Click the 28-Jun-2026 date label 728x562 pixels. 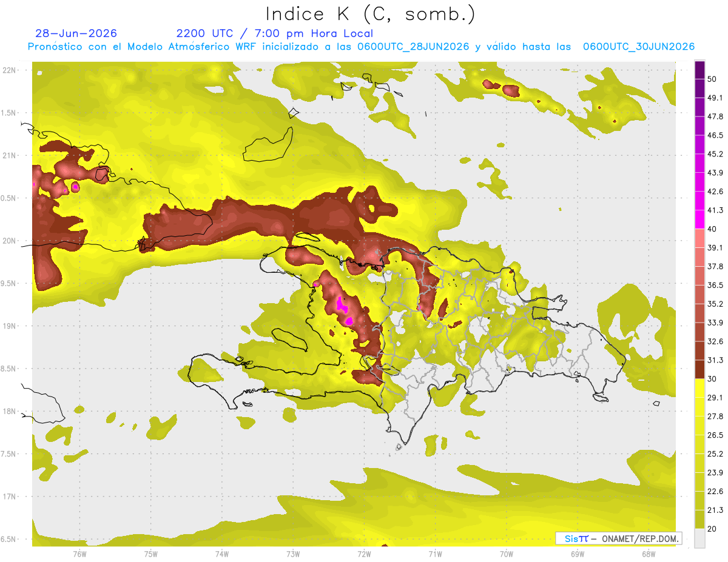(x=76, y=33)
